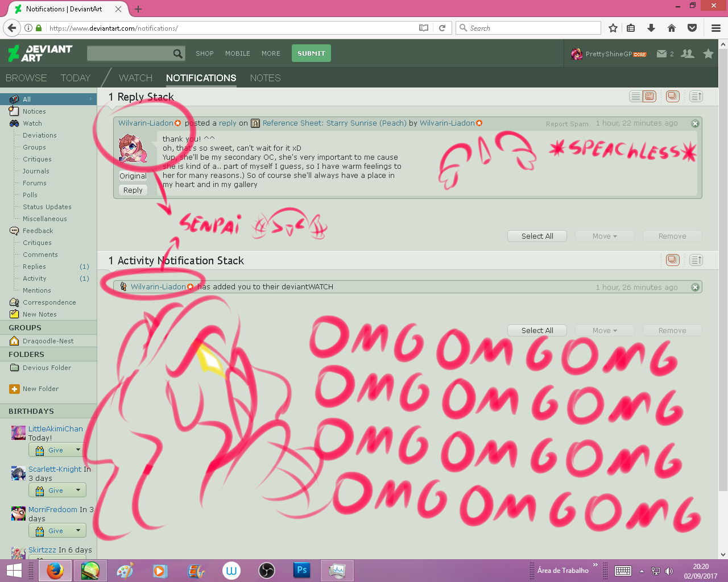Reload the page with the refresh icon
The image size is (728, 582).
tap(442, 28)
